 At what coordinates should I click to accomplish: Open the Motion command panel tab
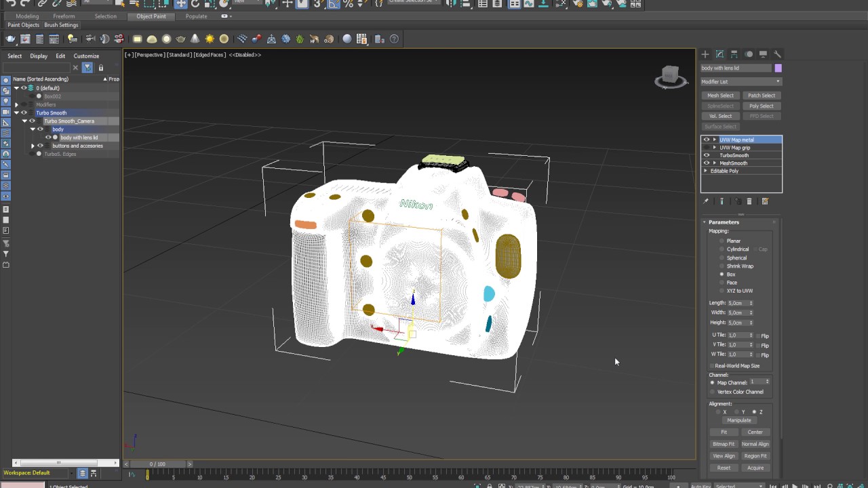[749, 54]
